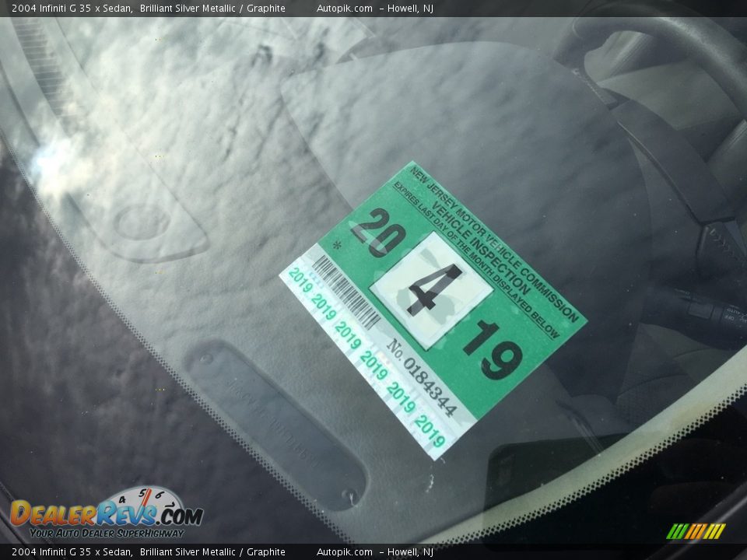Click sticker serial 'No. 0184344'
Viewport: 747px width, 560px height.
[x=422, y=376]
